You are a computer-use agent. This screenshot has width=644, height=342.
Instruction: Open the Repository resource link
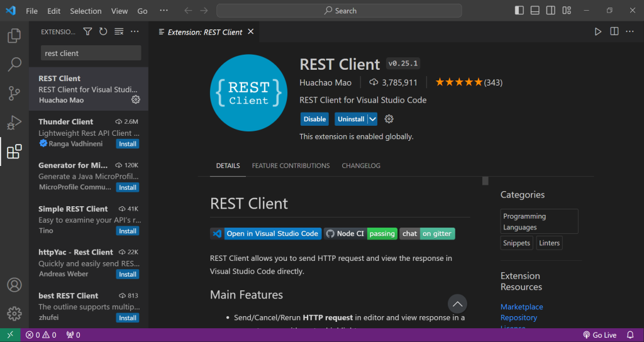coord(519,317)
